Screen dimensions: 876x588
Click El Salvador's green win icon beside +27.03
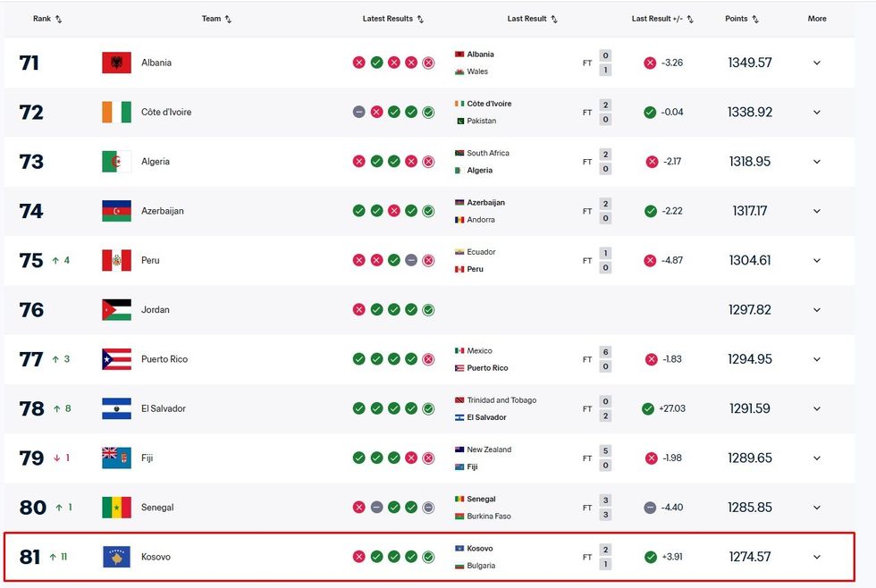point(648,408)
